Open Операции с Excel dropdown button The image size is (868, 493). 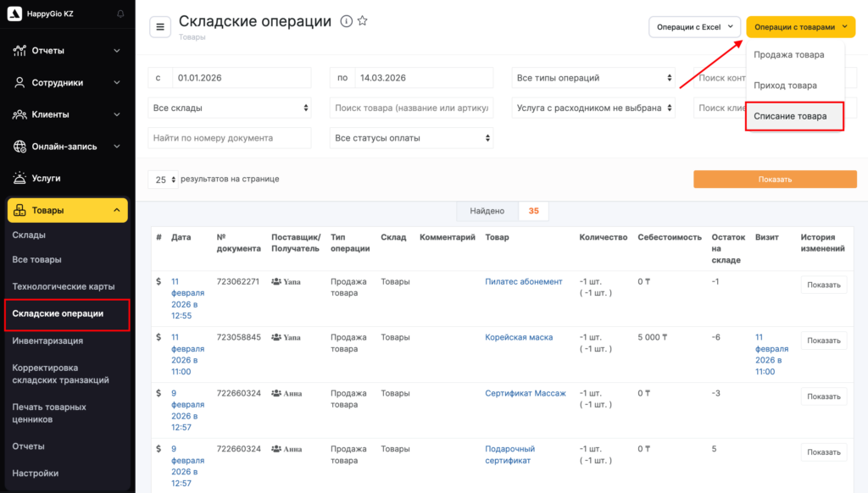pos(694,27)
